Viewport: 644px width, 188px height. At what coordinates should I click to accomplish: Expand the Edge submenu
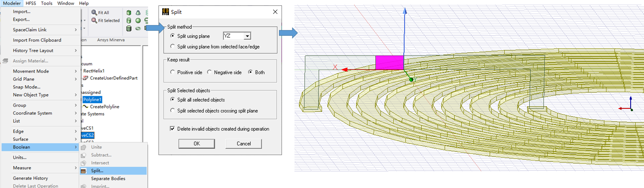tap(40, 131)
